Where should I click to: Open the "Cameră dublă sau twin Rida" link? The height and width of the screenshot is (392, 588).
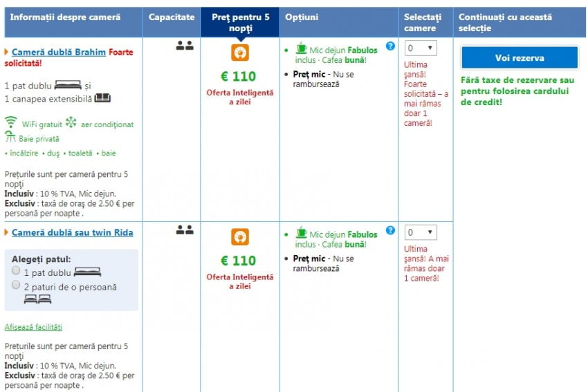72,233
